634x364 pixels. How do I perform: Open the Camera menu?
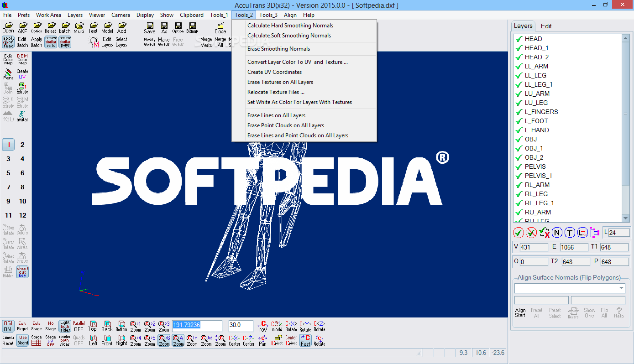tap(121, 15)
